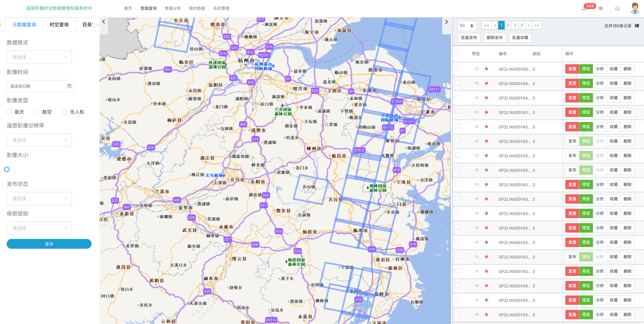The image size is (644, 324).
Task: Tick the select-all checkbox in table header
Action: 457,53
